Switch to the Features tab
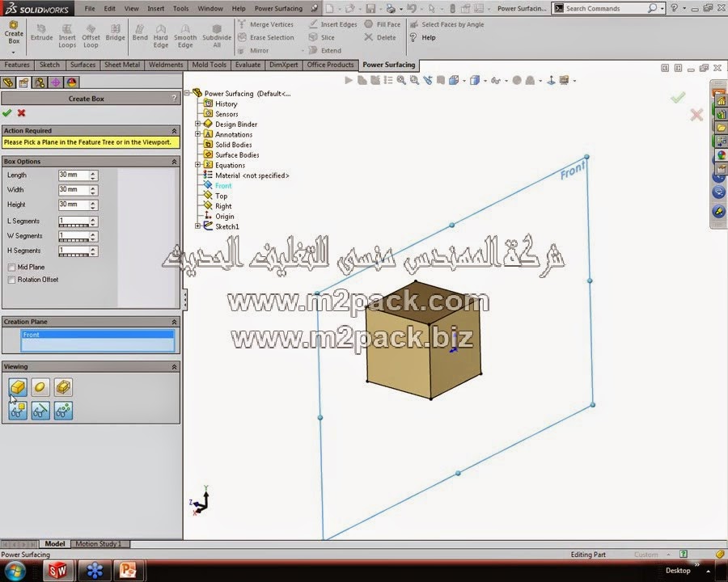The image size is (728, 582). click(x=17, y=65)
